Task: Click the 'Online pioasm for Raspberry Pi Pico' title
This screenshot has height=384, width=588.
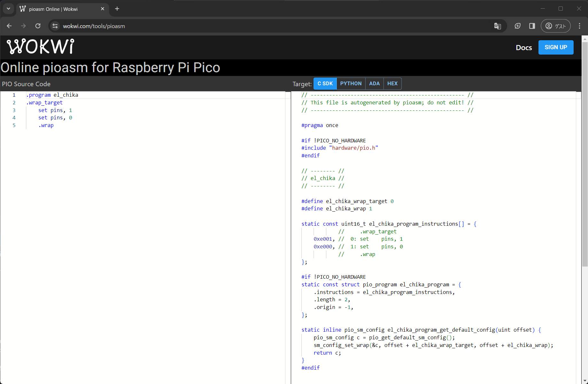Action: (111, 68)
